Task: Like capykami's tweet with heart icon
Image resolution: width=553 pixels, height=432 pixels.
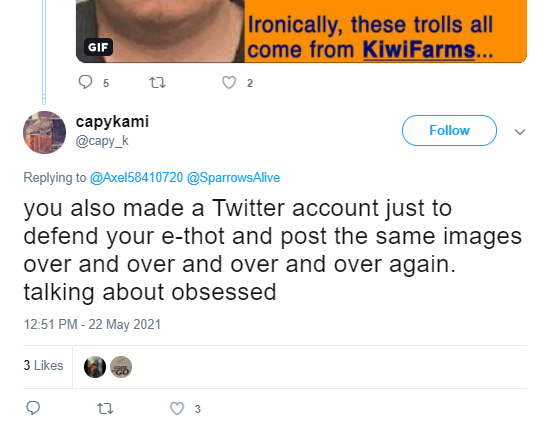Action: pyautogui.click(x=177, y=408)
